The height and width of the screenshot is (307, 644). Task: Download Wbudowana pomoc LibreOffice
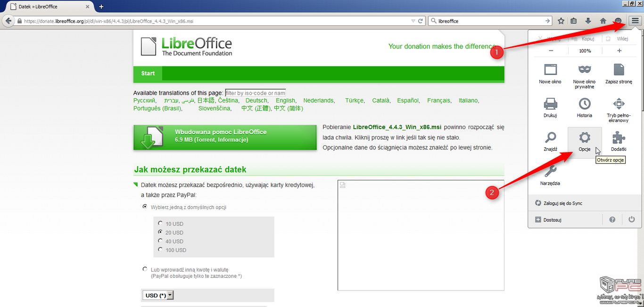pos(225,137)
